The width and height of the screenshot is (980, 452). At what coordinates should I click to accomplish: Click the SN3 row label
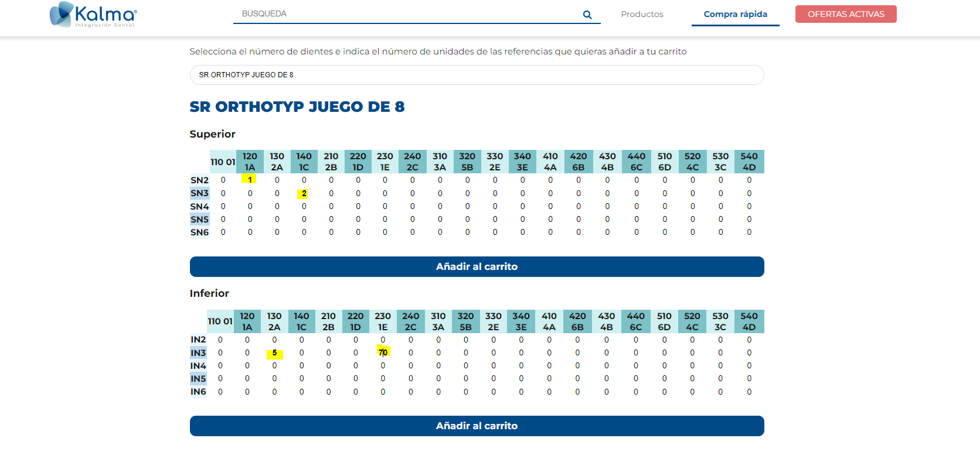(x=199, y=193)
